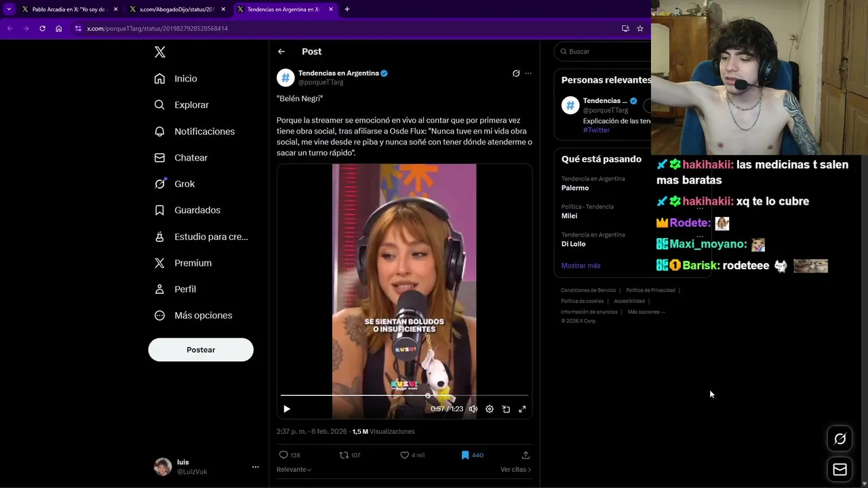Play the video
This screenshot has height=488, width=868.
coord(287,409)
